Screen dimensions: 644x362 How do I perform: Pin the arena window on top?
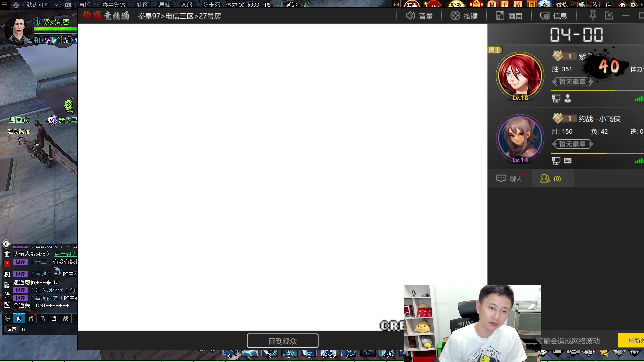coord(593,16)
